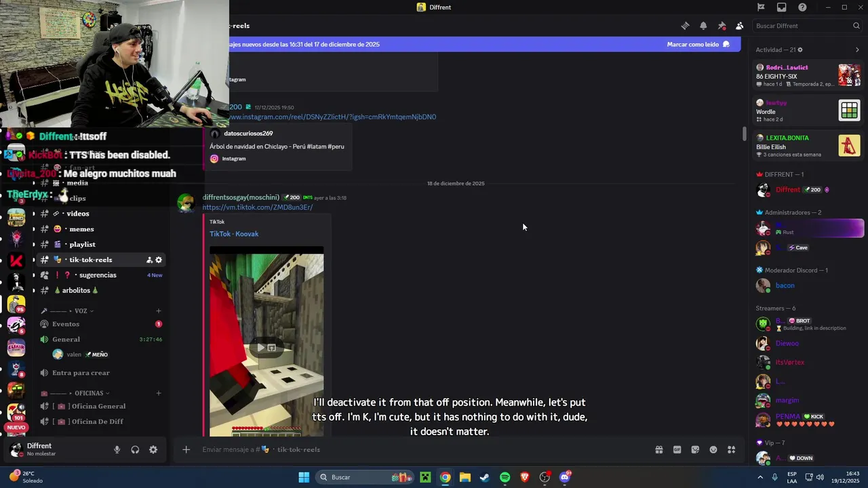Open LEXITA.BONITA Billie Eilish activity card
The width and height of the screenshot is (868, 488).
click(x=808, y=146)
